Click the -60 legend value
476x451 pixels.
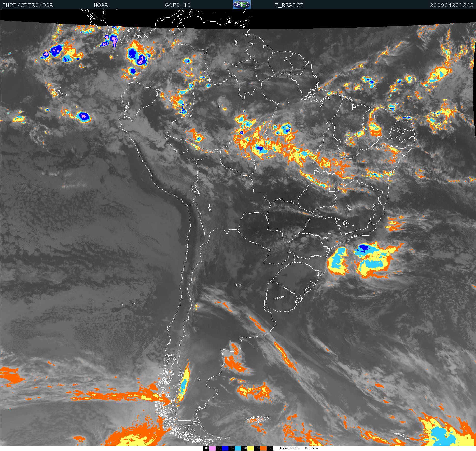(232, 448)
